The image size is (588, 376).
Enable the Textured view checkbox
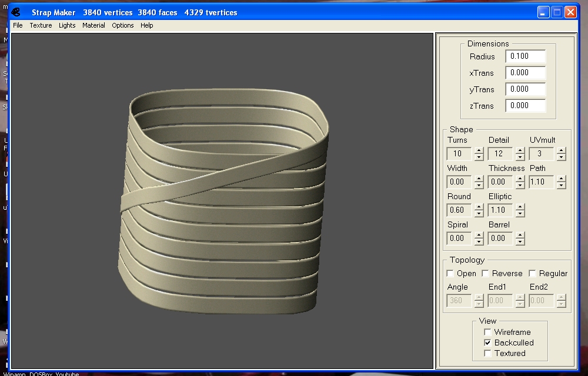coord(487,353)
